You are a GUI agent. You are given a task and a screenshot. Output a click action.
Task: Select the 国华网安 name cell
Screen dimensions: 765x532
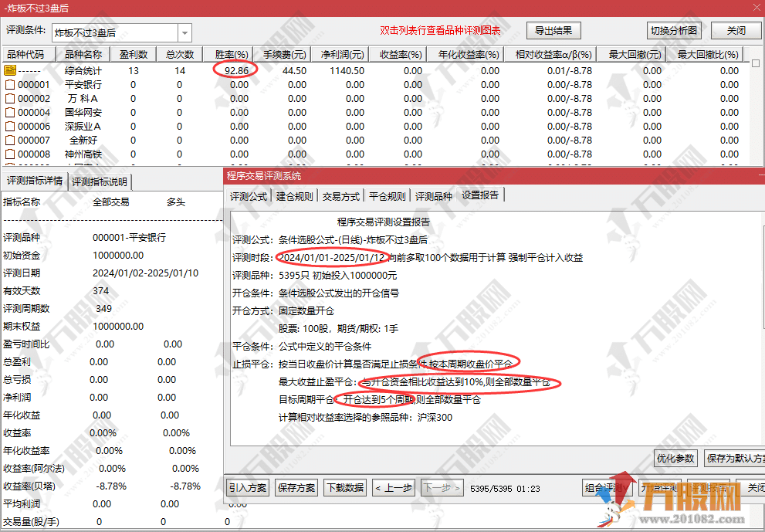click(x=83, y=112)
